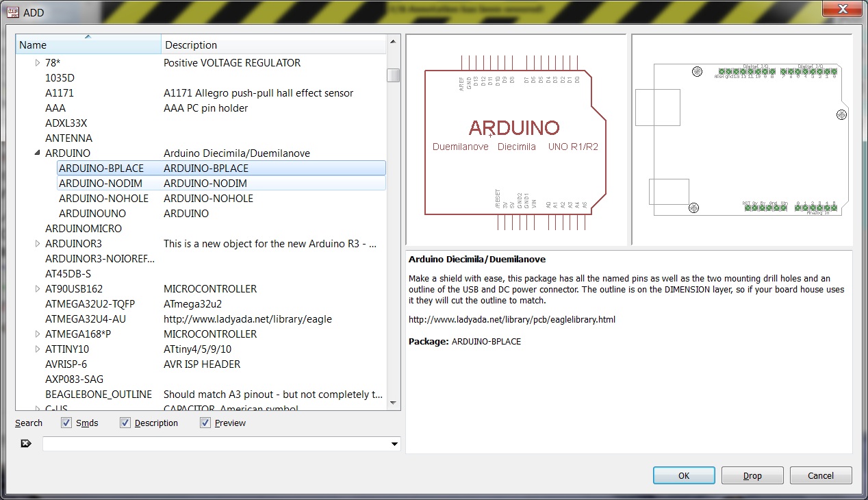Click the 'Package: ARDUINO-BPLACE' text
This screenshot has width=868, height=500.
(465, 341)
